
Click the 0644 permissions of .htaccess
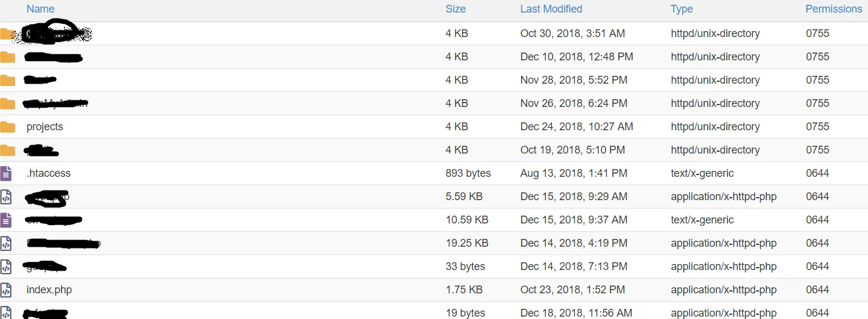point(817,173)
